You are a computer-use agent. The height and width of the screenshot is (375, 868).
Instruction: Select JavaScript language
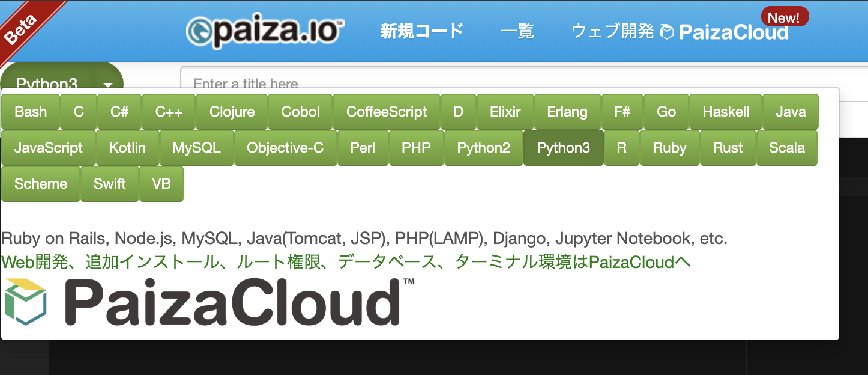[x=49, y=148]
